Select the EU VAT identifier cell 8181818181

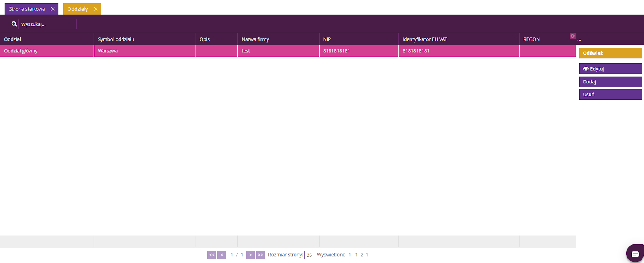point(459,51)
